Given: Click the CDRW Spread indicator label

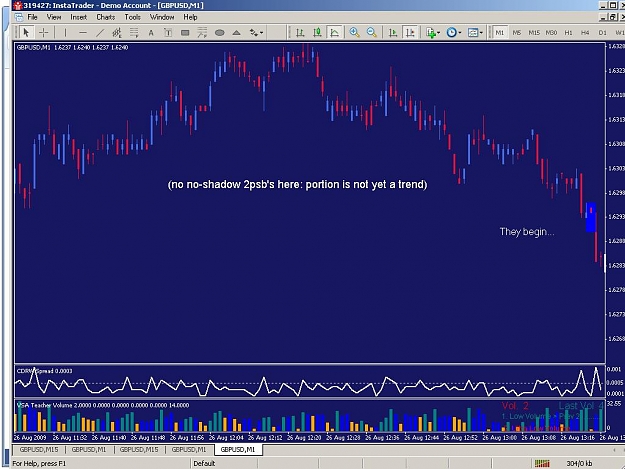Looking at the screenshot, I should [x=44, y=371].
